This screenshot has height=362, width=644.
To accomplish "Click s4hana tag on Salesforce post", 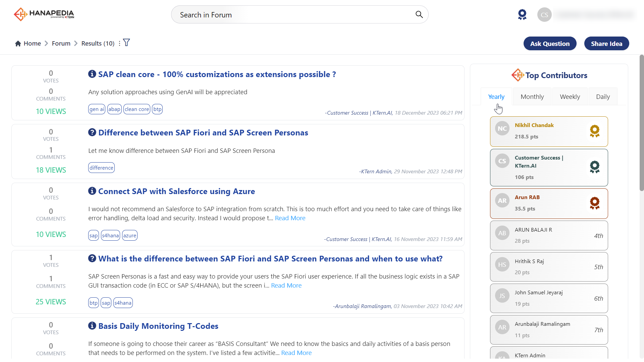I will [x=110, y=235].
